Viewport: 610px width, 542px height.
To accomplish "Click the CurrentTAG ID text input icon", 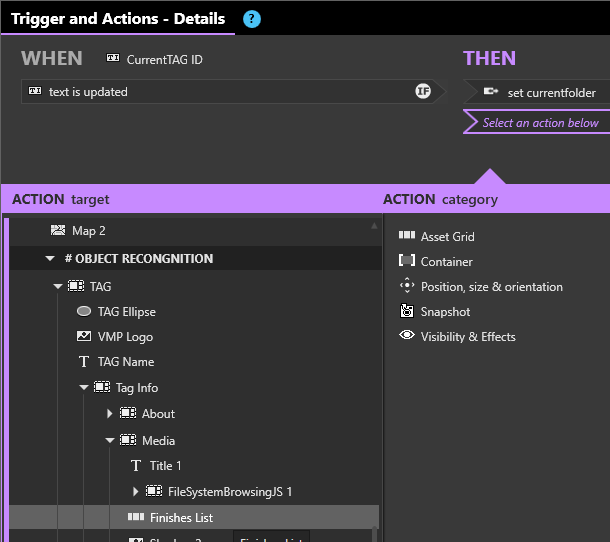I will [113, 58].
